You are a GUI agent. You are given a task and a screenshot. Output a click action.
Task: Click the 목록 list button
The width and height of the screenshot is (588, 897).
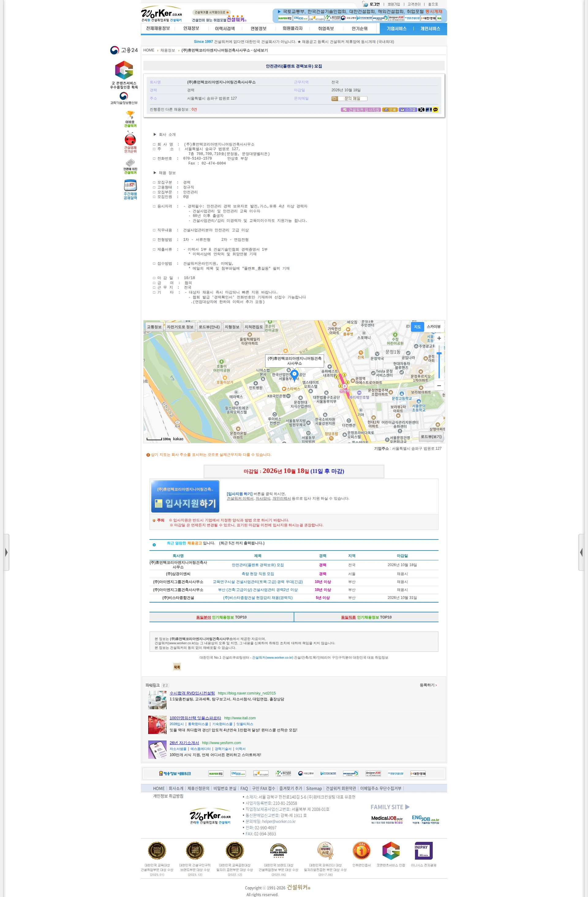[x=177, y=667]
